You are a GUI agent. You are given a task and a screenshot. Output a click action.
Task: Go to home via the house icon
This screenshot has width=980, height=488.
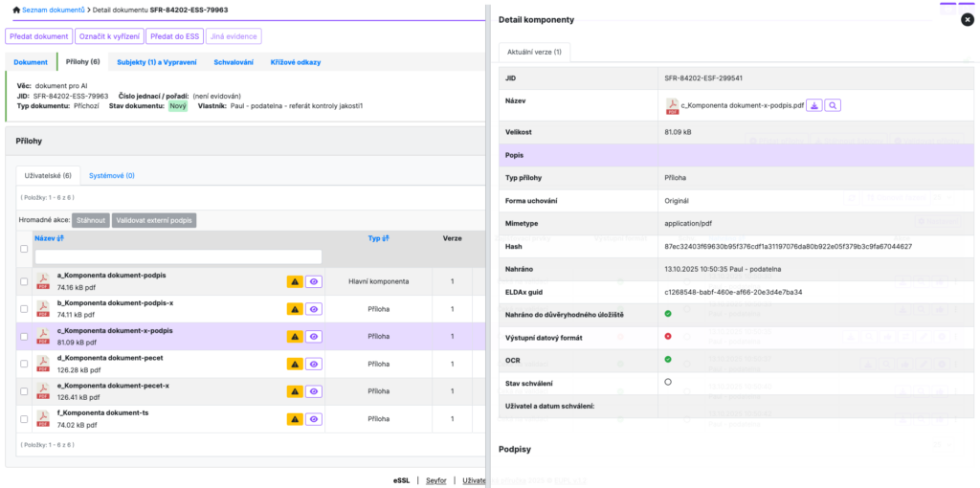tap(16, 11)
